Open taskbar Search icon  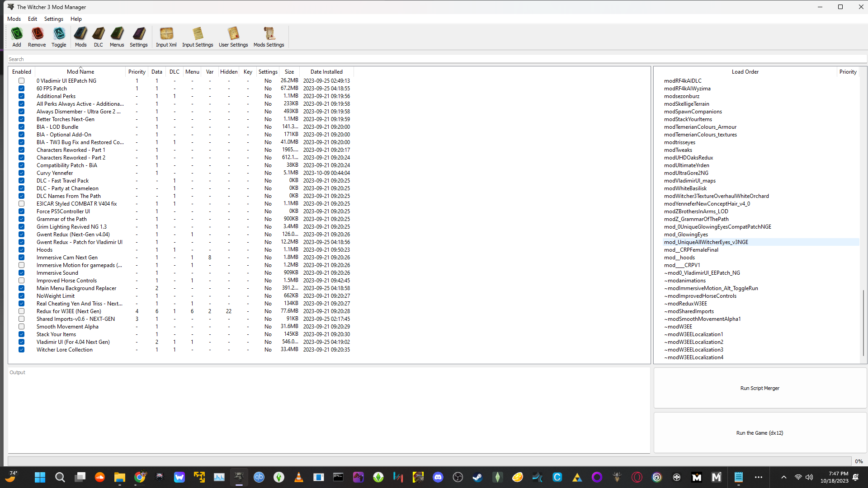[x=60, y=477]
